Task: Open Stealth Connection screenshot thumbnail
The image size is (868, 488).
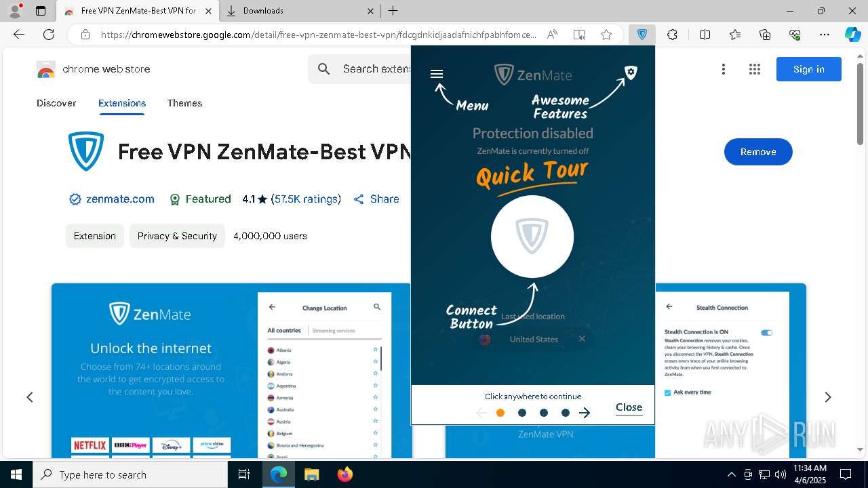Action: click(x=730, y=371)
